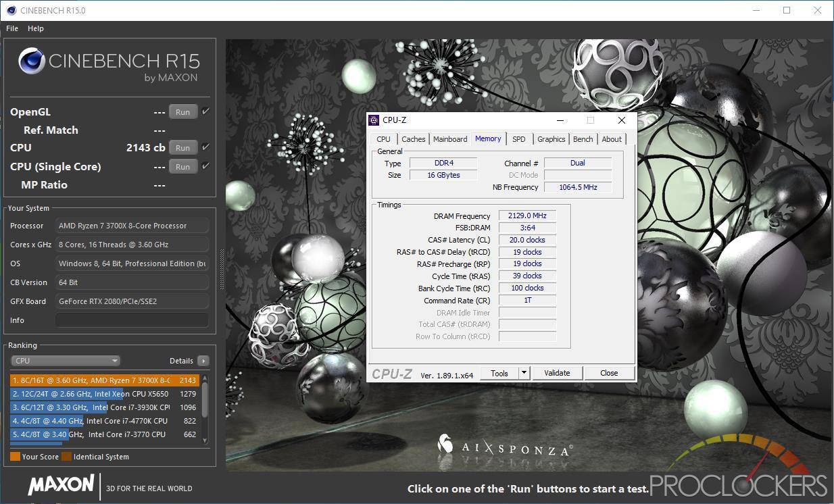Run the CPU benchmark
Screen dimensions: 834x504
coord(183,148)
